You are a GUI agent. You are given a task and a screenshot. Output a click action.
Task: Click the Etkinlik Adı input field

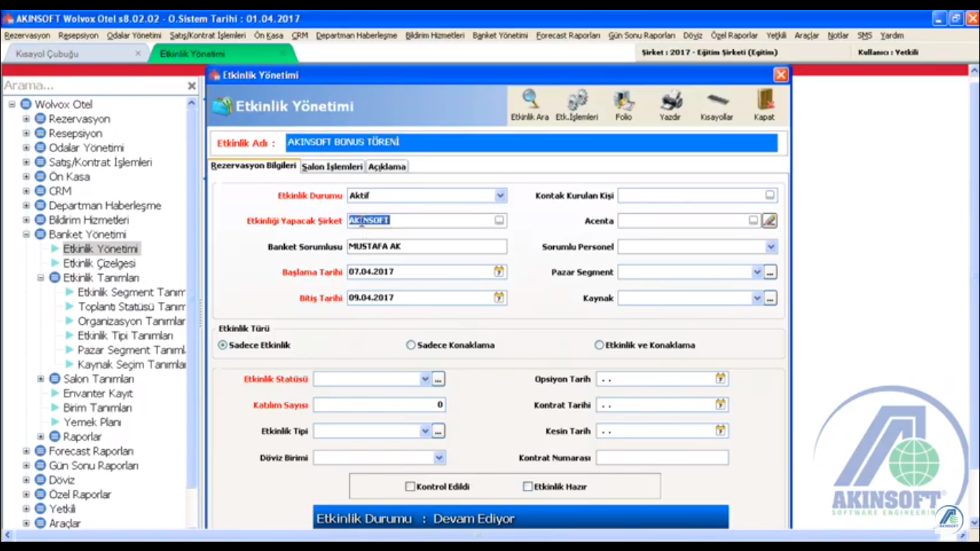532,143
